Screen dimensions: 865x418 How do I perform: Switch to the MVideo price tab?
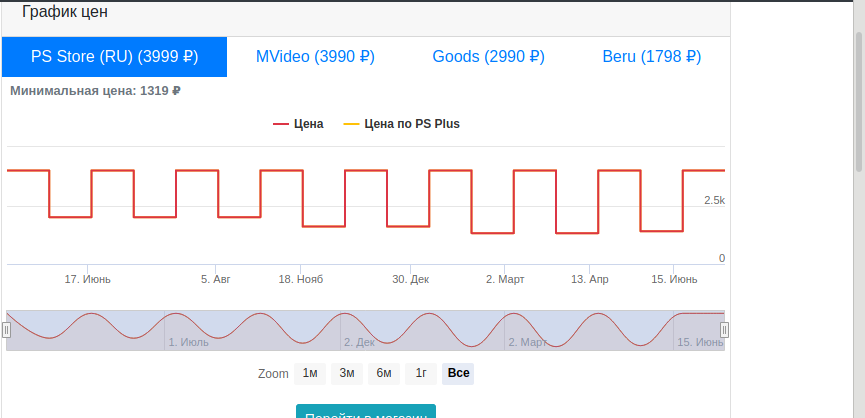click(315, 57)
